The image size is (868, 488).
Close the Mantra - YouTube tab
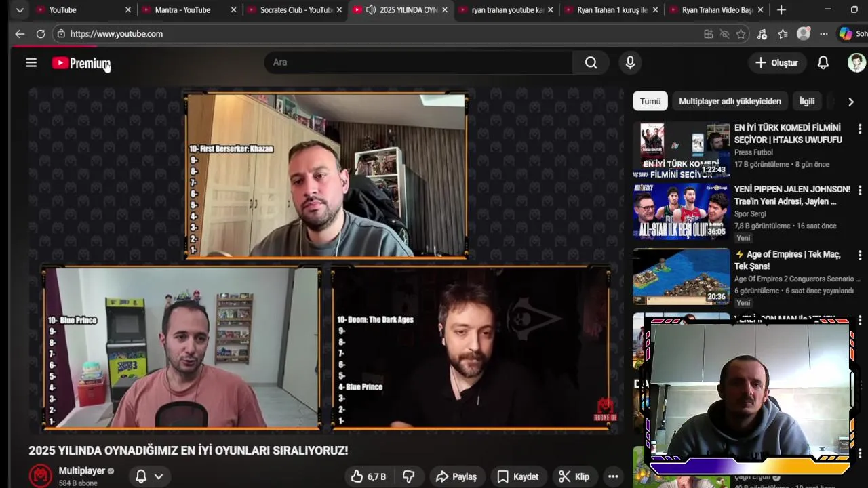coord(234,10)
